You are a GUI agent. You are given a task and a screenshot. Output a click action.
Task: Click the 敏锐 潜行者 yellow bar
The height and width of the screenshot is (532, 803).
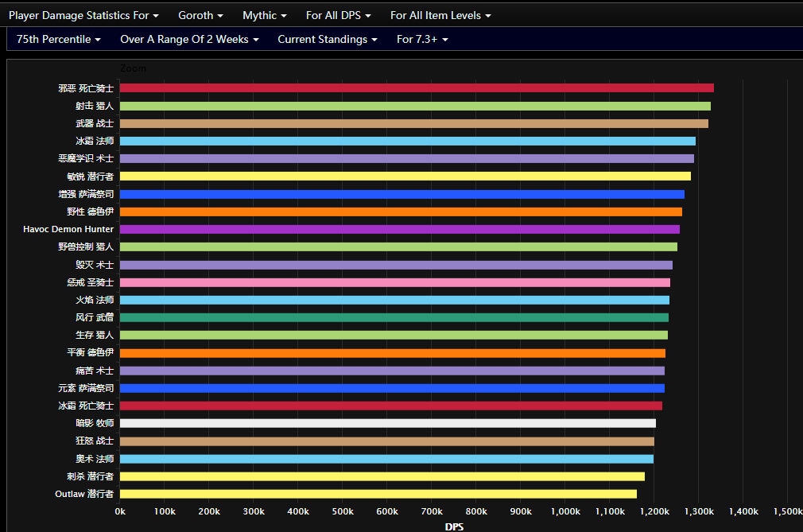tap(405, 176)
